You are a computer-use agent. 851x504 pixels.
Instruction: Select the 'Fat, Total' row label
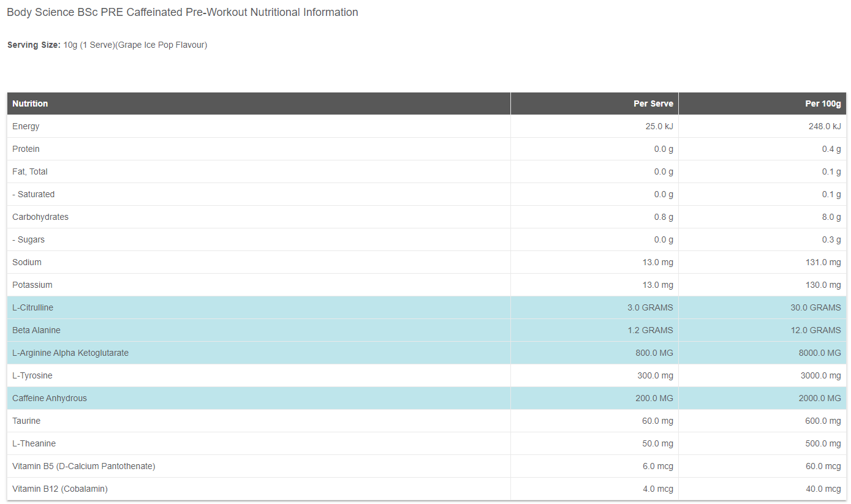(30, 171)
